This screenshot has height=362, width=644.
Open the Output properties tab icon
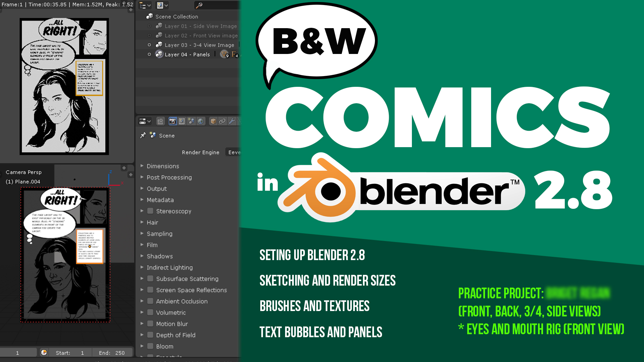pyautogui.click(x=182, y=121)
